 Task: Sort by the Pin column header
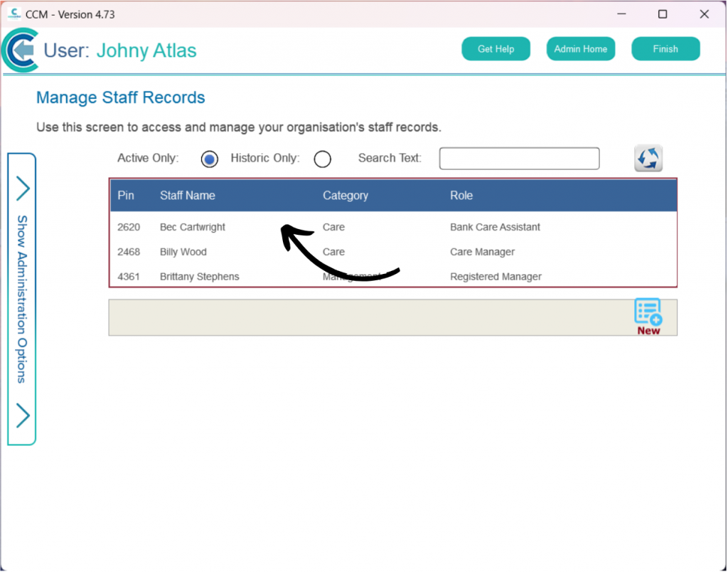(126, 196)
